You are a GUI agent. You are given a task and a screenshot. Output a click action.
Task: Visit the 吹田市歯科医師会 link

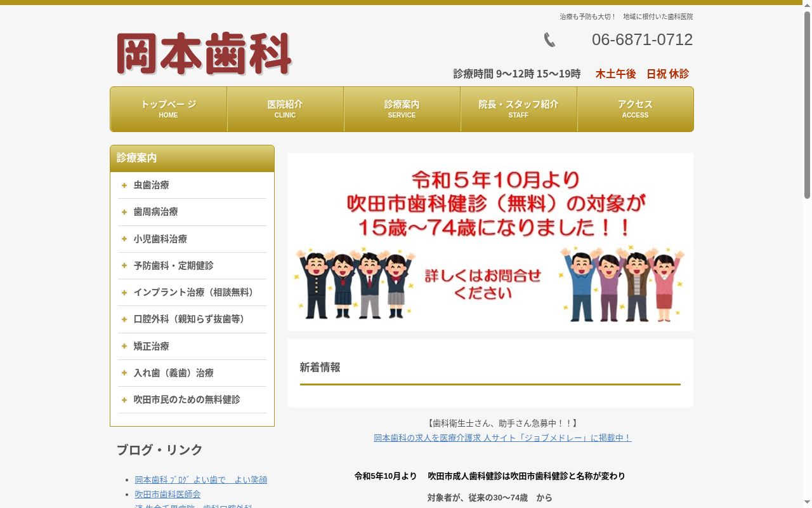[167, 494]
